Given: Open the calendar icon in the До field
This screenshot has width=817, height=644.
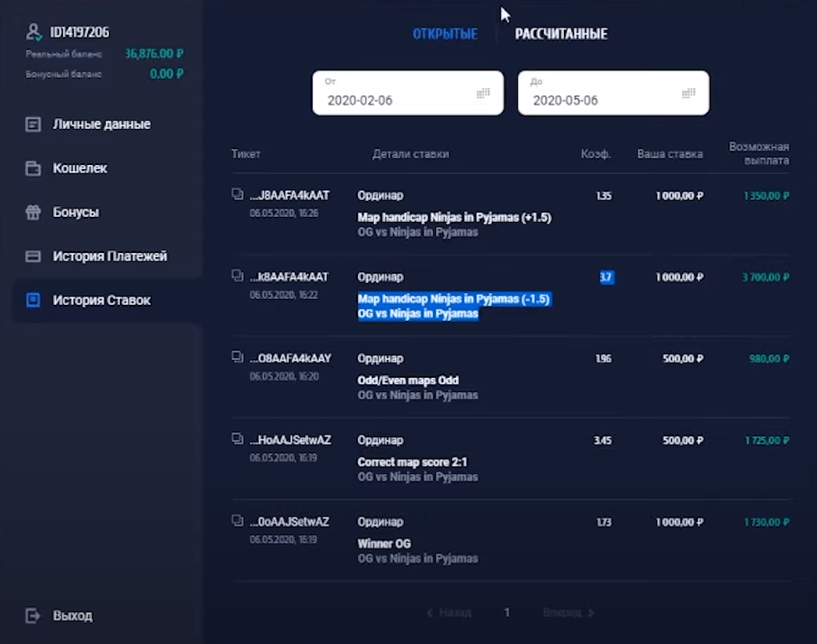Looking at the screenshot, I should pyautogui.click(x=688, y=93).
